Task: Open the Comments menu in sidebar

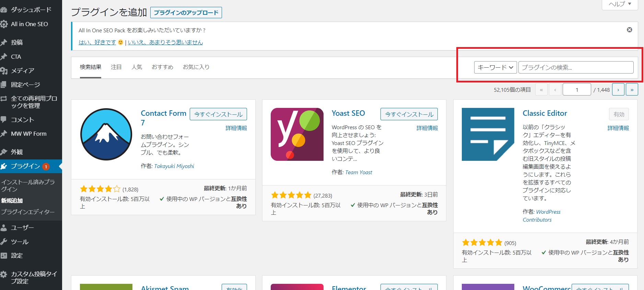Action: 23,120
